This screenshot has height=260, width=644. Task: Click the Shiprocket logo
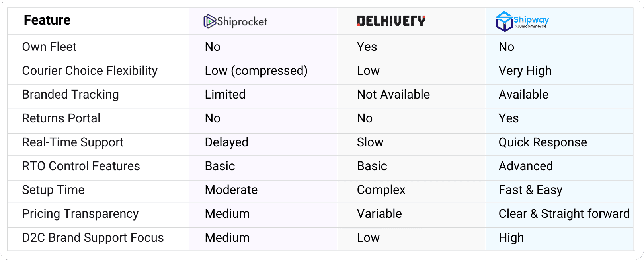point(235,21)
